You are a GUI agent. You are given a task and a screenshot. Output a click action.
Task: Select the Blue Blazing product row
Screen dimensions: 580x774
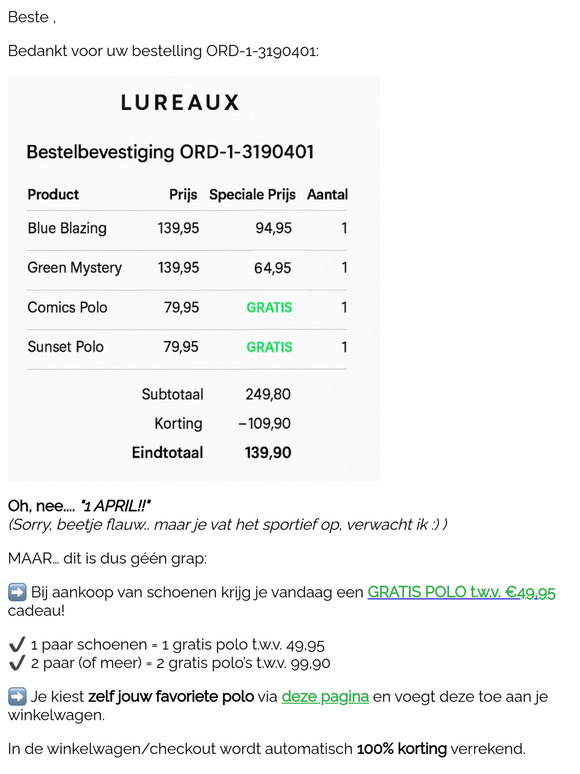(187, 228)
